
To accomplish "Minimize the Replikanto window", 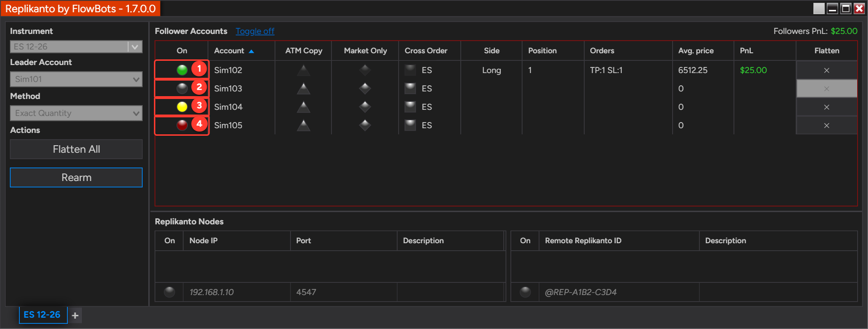I will click(832, 8).
